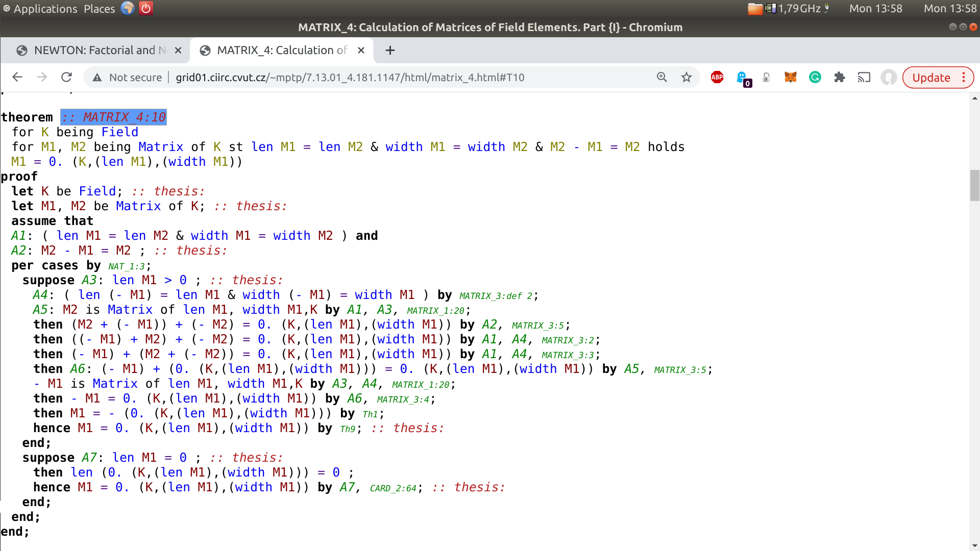Close the NEWTON tab
Viewport: 980px width, 551px height.
coord(178,50)
